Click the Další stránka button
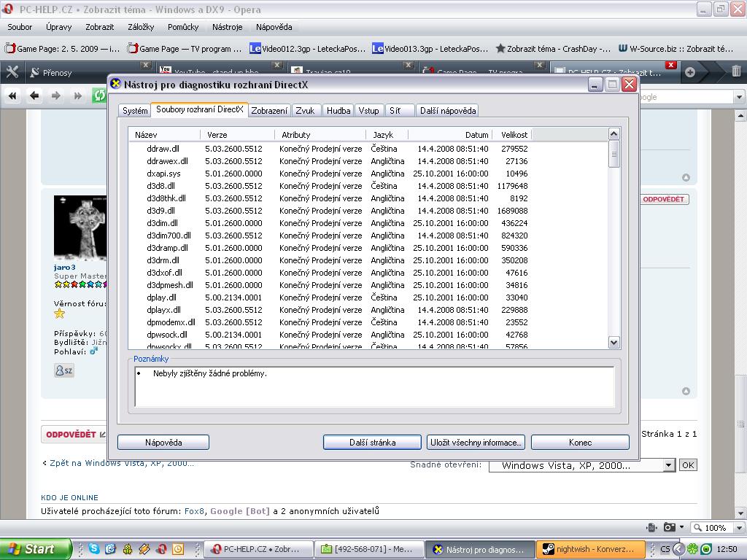747x560 pixels. (372, 443)
